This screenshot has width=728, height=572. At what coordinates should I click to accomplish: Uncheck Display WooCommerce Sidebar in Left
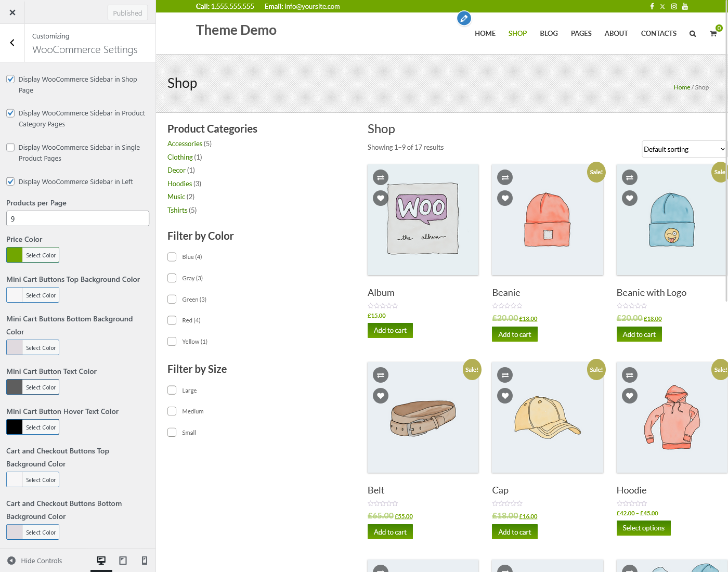pyautogui.click(x=10, y=181)
